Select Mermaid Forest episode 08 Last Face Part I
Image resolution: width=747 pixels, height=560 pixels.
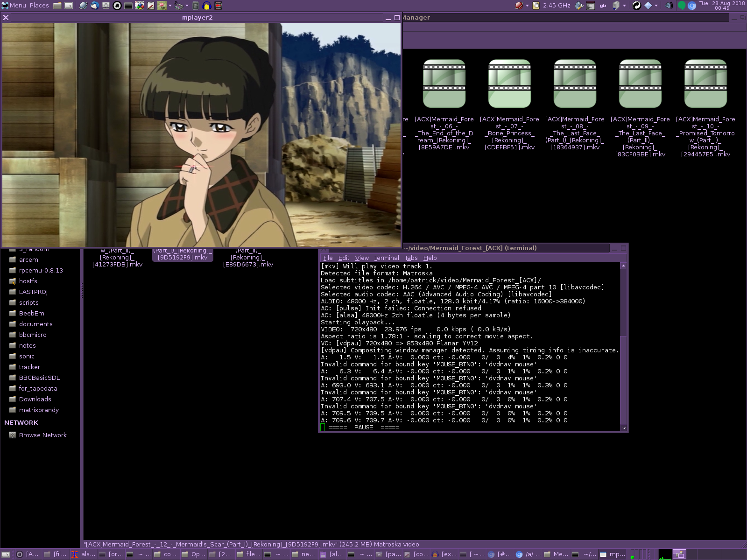tap(575, 105)
